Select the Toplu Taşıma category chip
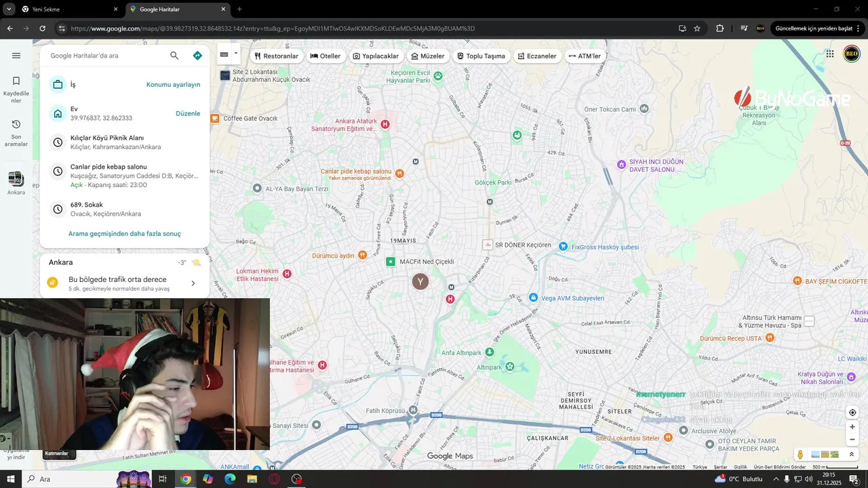This screenshot has height=488, width=868. point(481,56)
